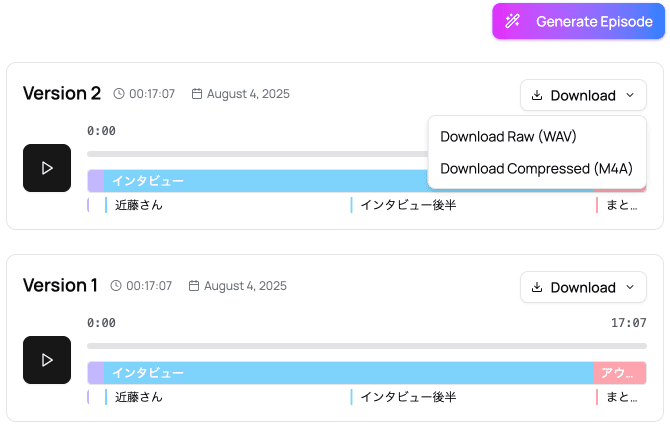Screen dimensions: 670x427
Task: Click the Version 2 download arrow icon
Action: [537, 95]
